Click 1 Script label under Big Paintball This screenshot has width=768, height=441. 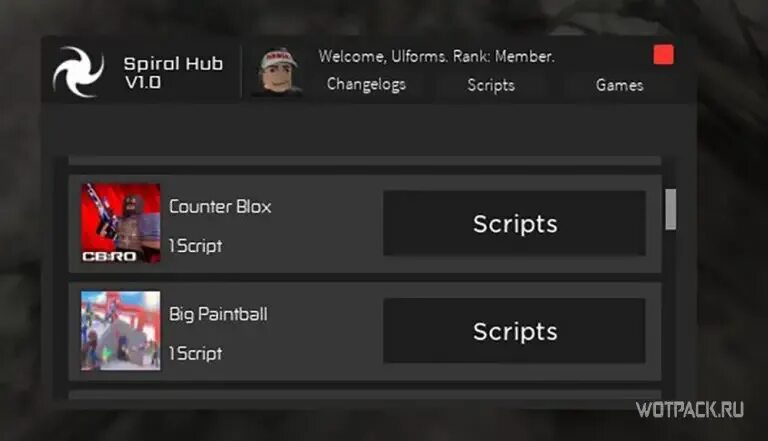coord(195,353)
